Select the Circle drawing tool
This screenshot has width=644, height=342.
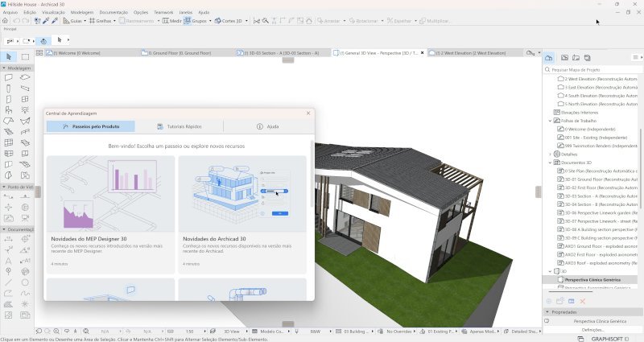point(25,282)
